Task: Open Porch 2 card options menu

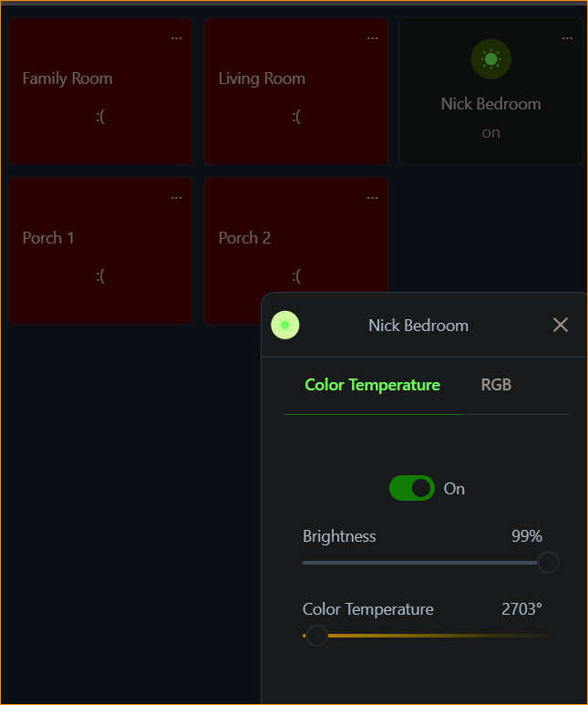Action: coord(372,198)
